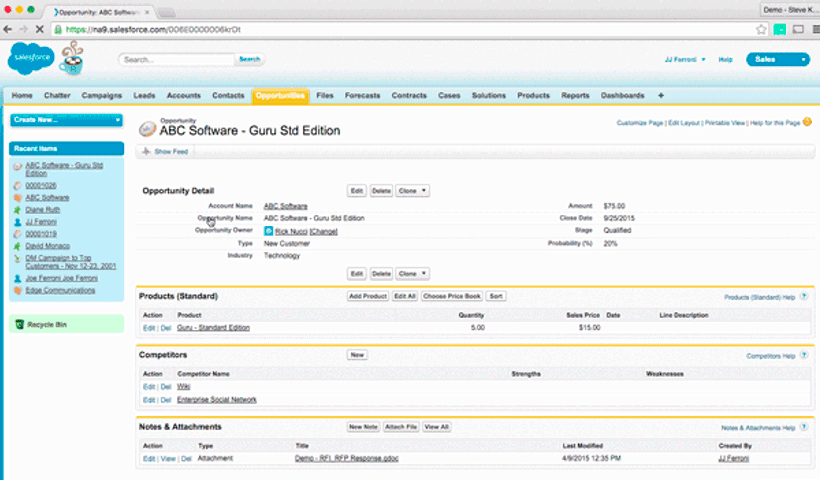Click the Products (Standard) Help question icon
The height and width of the screenshot is (480, 820).
(804, 297)
